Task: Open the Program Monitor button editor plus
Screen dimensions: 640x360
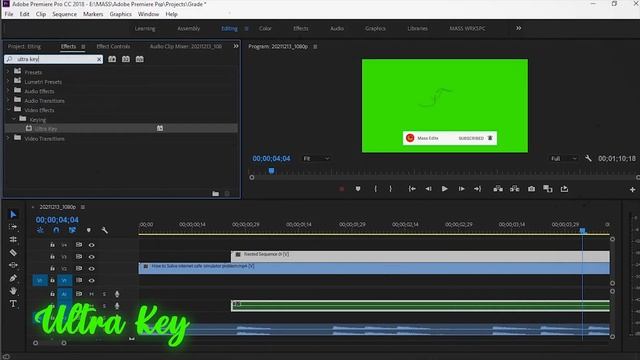Action: (632, 190)
